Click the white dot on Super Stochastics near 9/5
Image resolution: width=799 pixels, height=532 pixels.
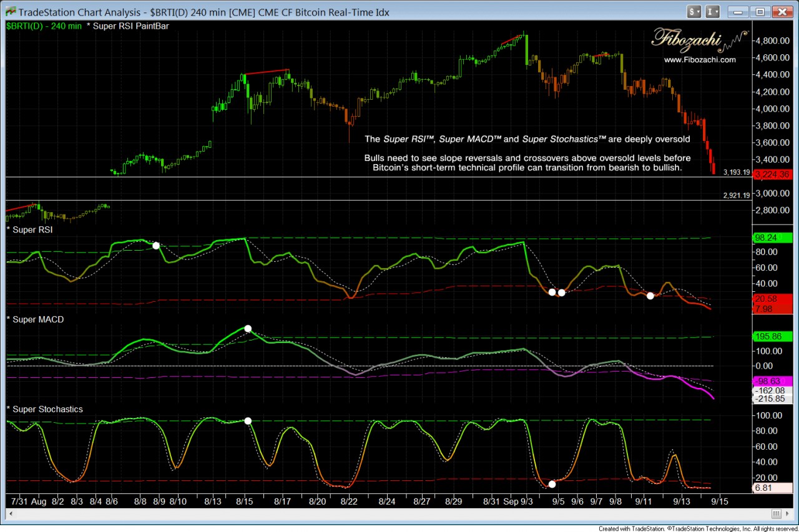pyautogui.click(x=552, y=484)
